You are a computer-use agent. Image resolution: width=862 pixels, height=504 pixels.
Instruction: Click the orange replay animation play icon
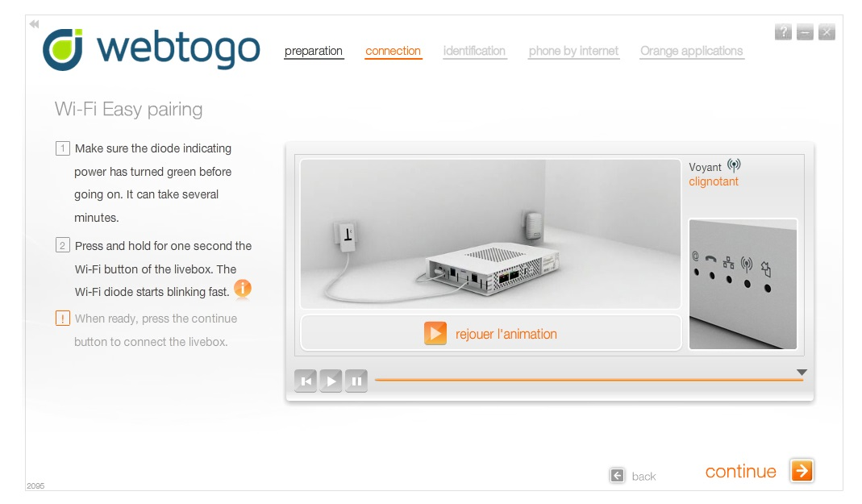point(435,334)
